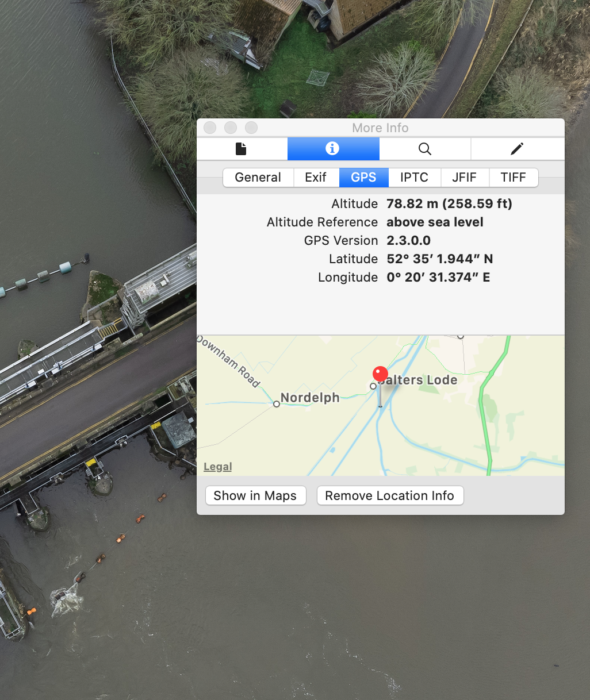Minimize the More Info inspector window
590x700 pixels.
click(231, 128)
